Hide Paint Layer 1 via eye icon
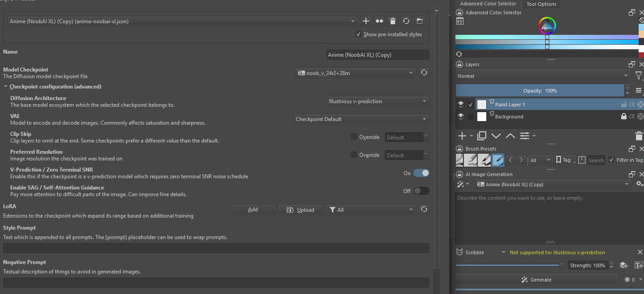The height and width of the screenshot is (294, 644). coord(461,105)
